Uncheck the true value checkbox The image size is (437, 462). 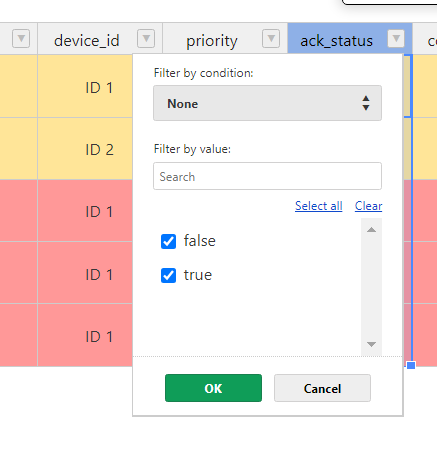[x=168, y=275]
